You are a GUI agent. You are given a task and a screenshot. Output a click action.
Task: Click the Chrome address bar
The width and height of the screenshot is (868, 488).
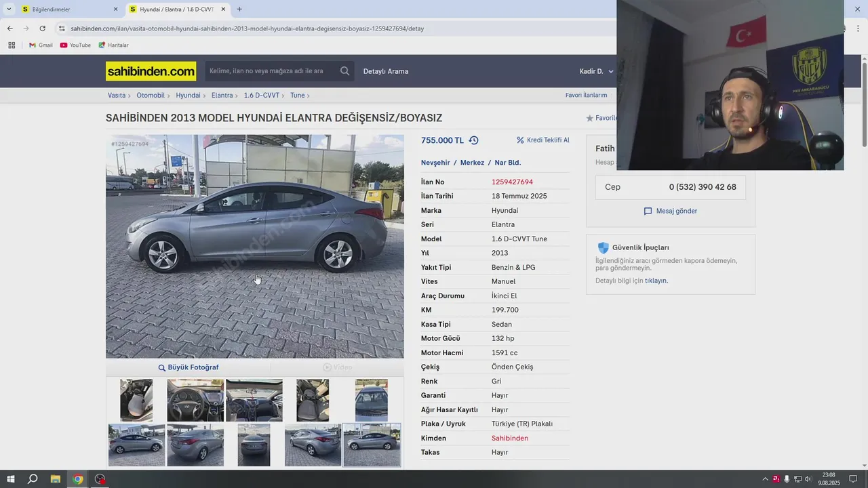point(332,28)
